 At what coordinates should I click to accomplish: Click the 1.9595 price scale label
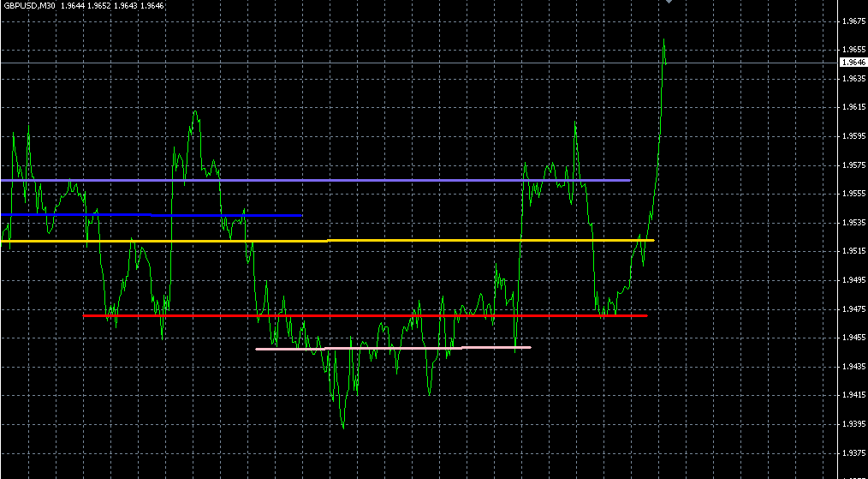853,136
